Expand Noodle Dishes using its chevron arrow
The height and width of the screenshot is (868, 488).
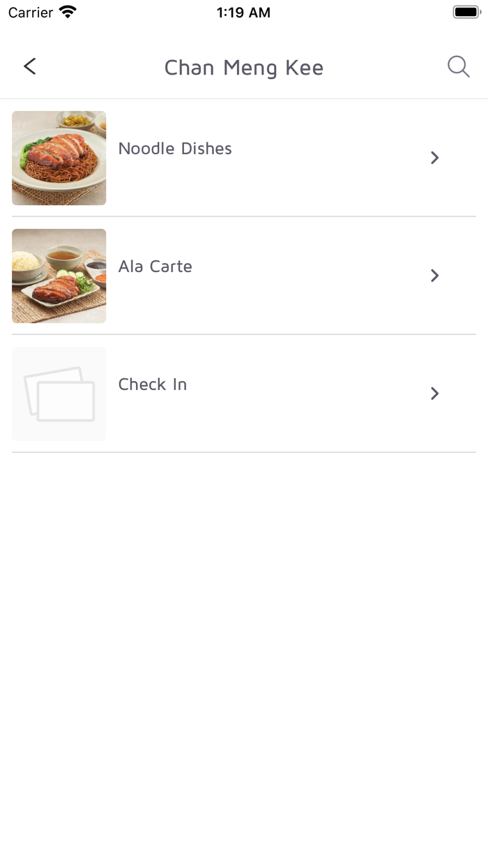[434, 158]
